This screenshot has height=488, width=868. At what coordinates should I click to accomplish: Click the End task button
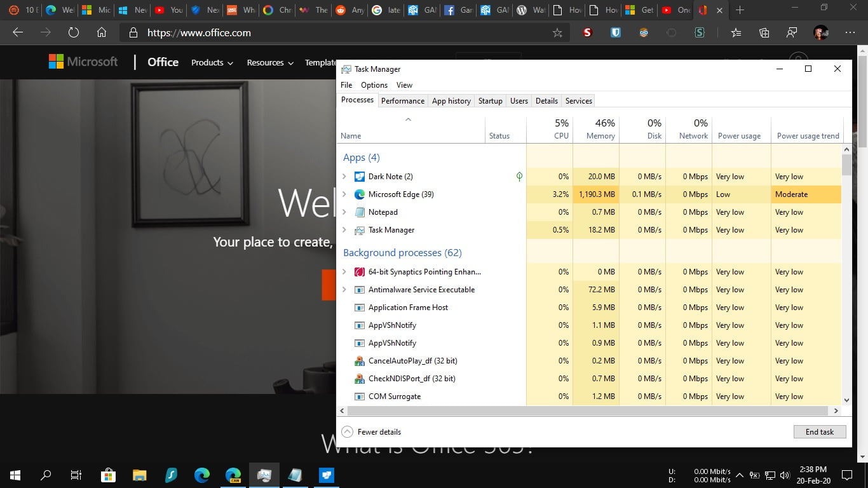click(820, 431)
